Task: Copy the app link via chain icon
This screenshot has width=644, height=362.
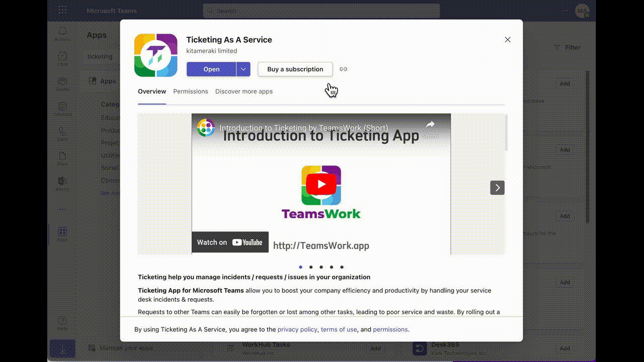Action: [x=343, y=69]
